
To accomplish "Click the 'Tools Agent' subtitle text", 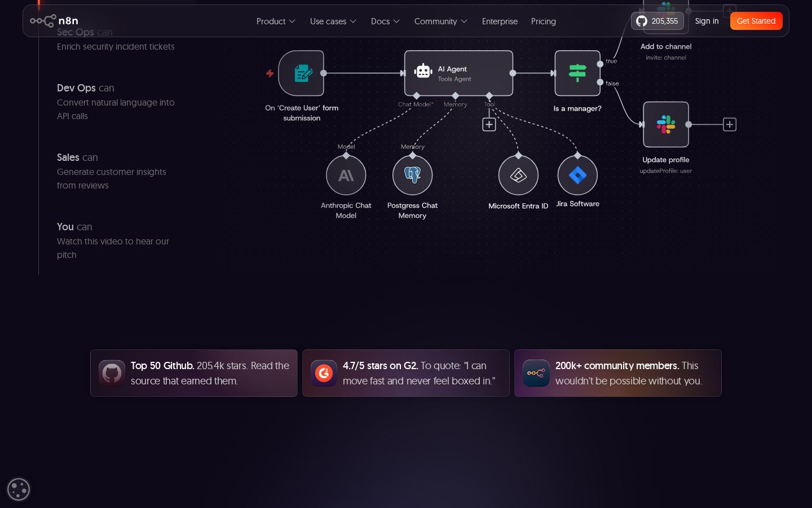I will tap(454, 79).
